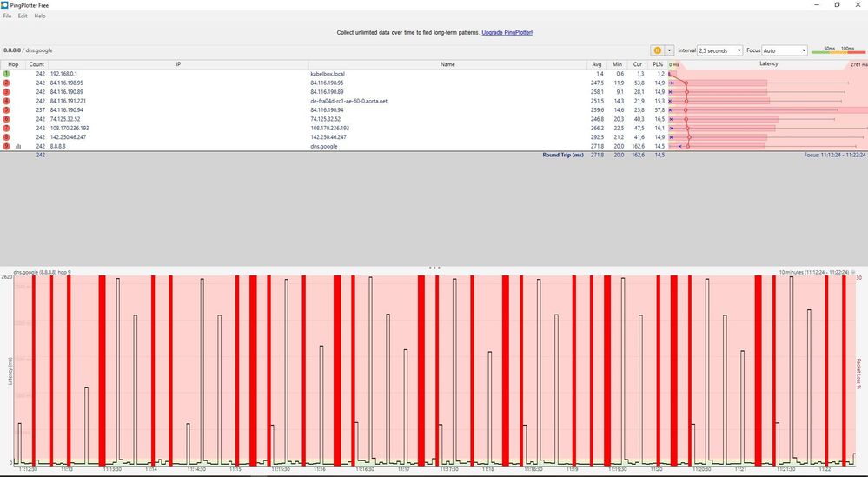
Task: Click the Upgrade PingPlotter! link
Action: [x=507, y=33]
